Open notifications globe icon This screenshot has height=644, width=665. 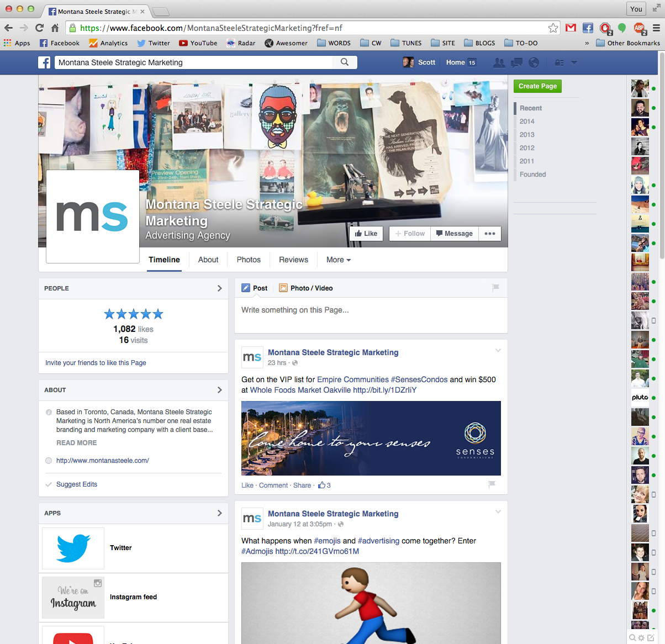click(534, 62)
